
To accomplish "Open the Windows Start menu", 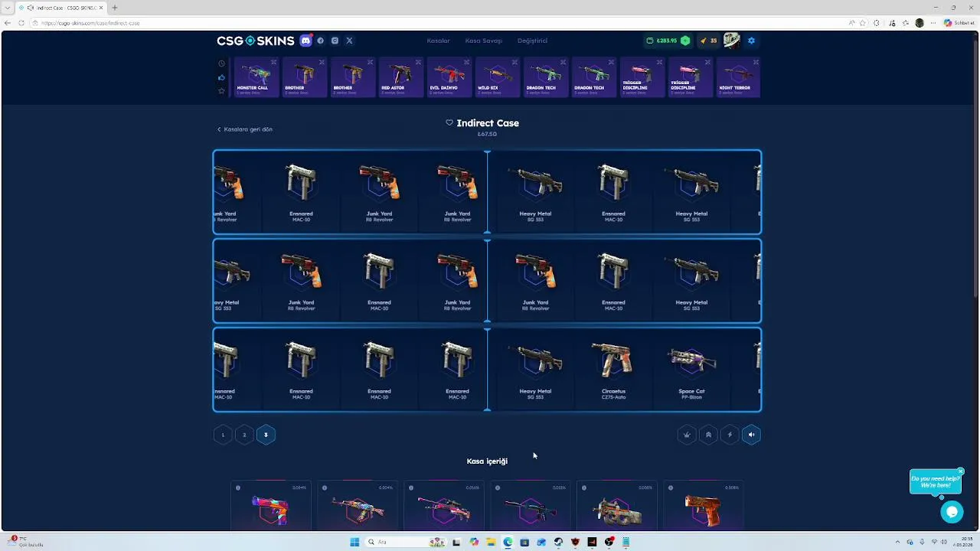I will tap(354, 542).
